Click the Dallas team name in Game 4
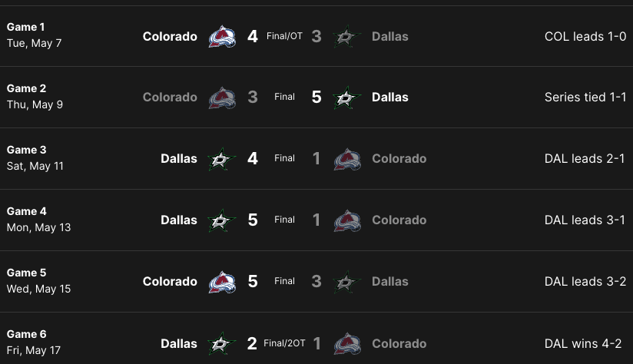 (x=179, y=220)
